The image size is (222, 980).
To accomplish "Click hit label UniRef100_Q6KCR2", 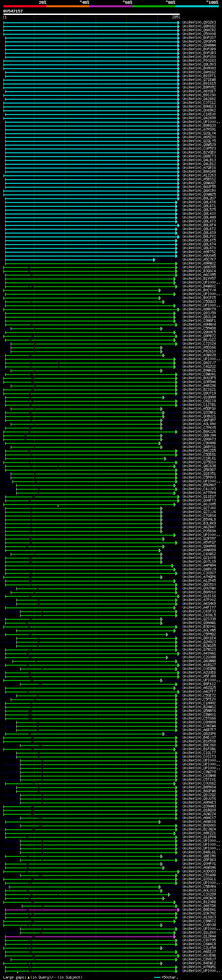I will [x=199, y=30].
